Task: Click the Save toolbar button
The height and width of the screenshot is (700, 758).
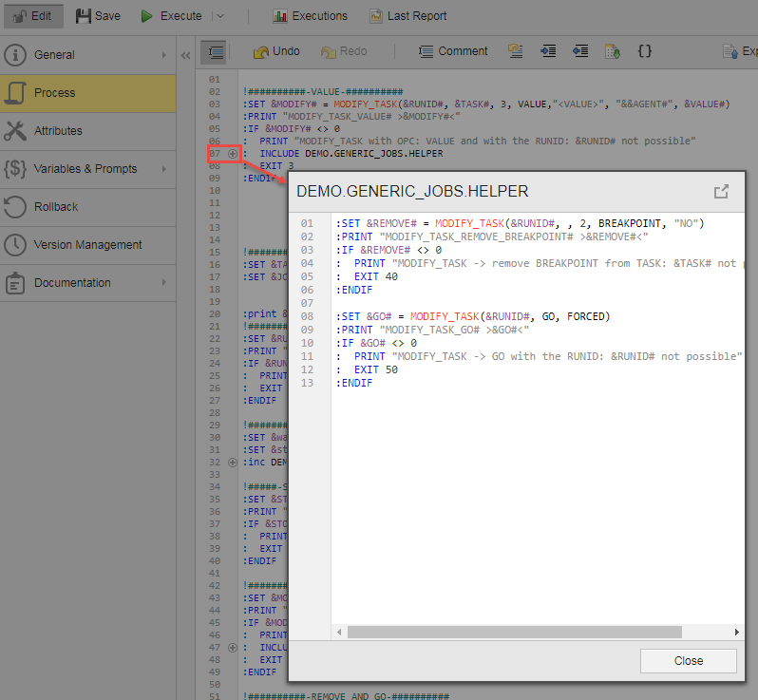Action: (x=98, y=16)
